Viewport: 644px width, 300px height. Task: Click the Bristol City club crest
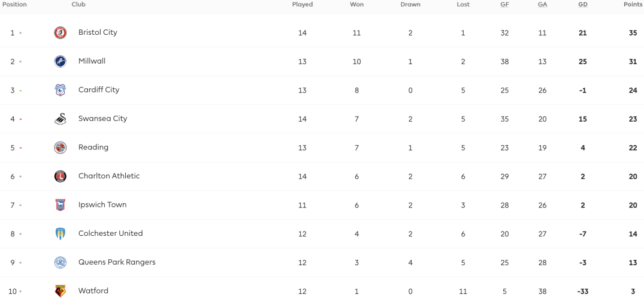[x=61, y=32]
